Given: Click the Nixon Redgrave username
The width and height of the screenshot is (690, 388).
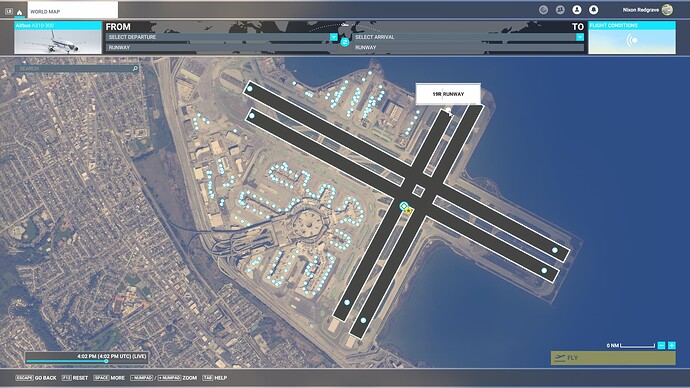Looking at the screenshot, I should coord(641,10).
